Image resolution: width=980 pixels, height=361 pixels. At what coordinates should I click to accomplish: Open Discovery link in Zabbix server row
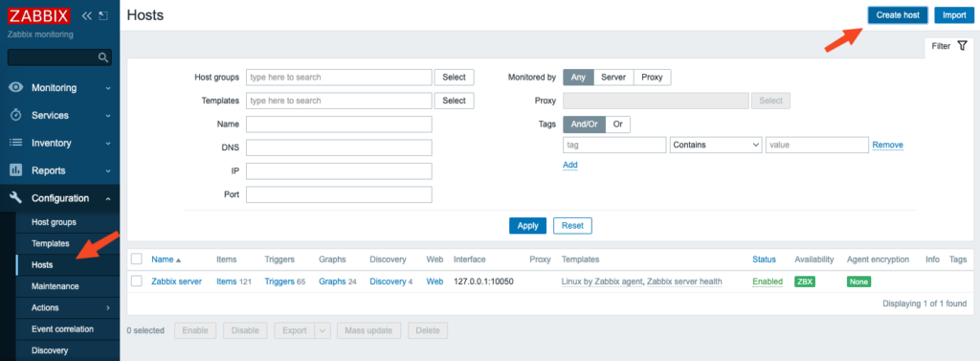tap(388, 282)
